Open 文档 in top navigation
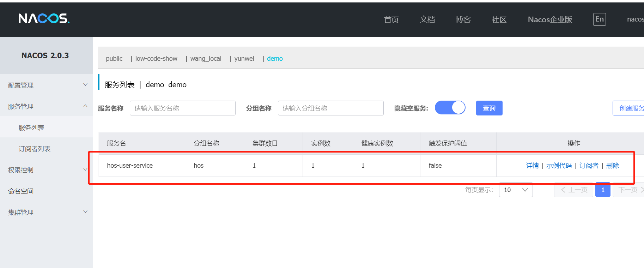Image resolution: width=644 pixels, height=268 pixels. tap(427, 19)
